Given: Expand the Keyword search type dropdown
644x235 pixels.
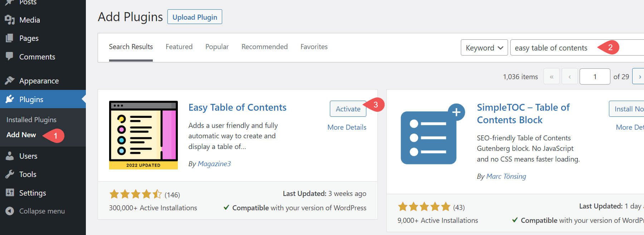Looking at the screenshot, I should click(484, 48).
